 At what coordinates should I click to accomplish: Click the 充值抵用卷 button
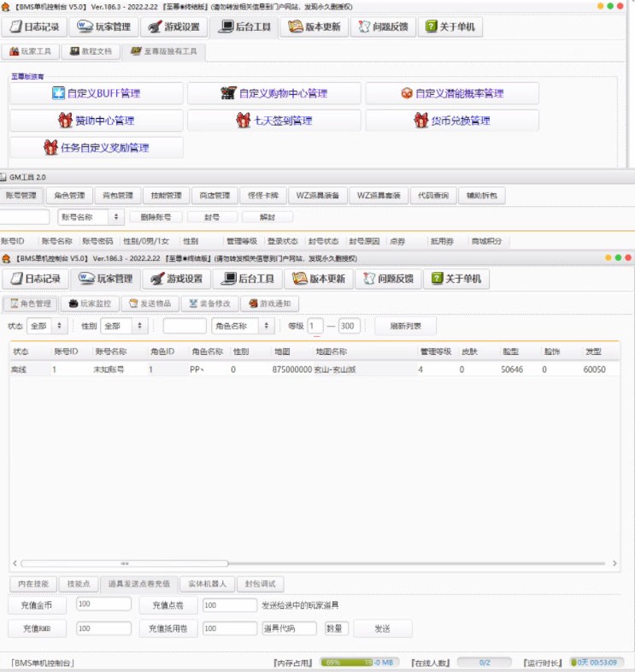point(168,628)
